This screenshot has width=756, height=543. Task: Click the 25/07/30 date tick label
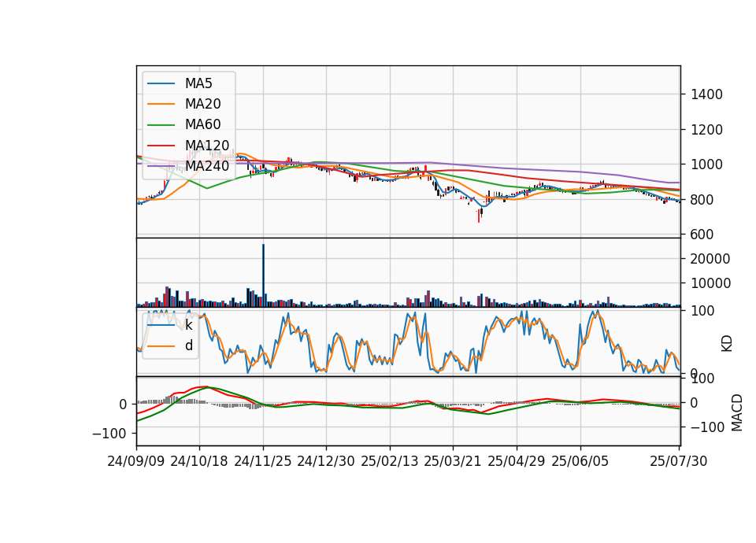679,461
